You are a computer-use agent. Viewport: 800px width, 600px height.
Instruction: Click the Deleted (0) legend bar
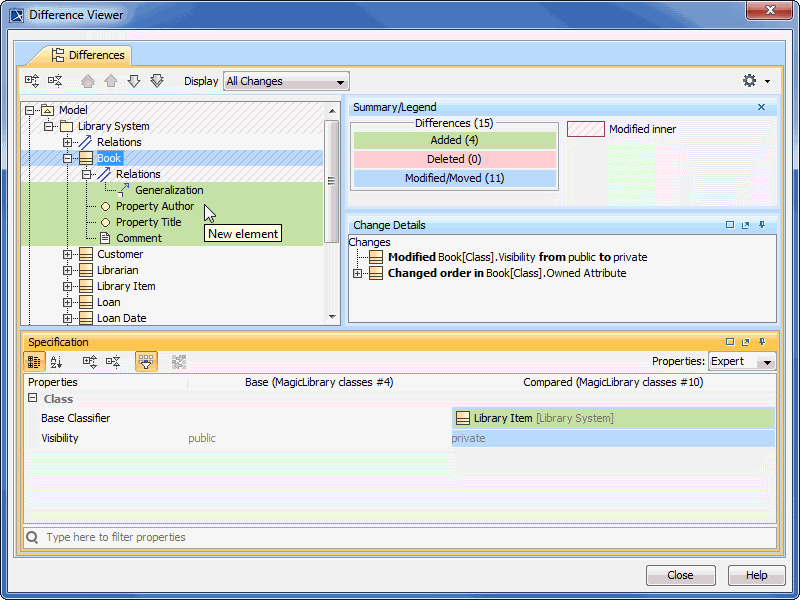pyautogui.click(x=454, y=159)
